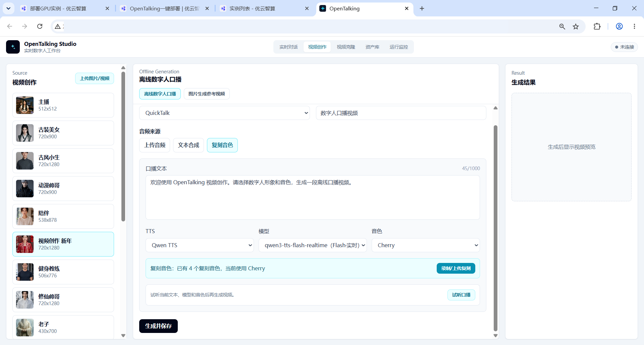Open a new browser tab with plus icon
The height and width of the screenshot is (345, 644).
(422, 8)
